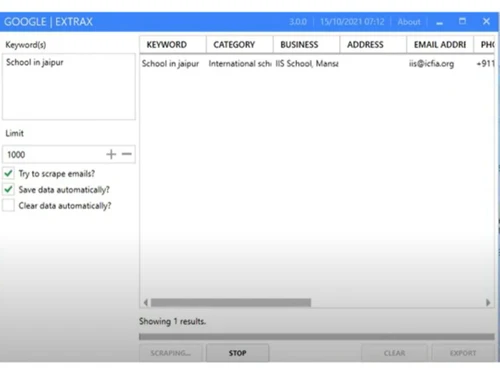Select the 'IIS School, Mans' business cell
The height and width of the screenshot is (375, 500).
[x=307, y=64]
